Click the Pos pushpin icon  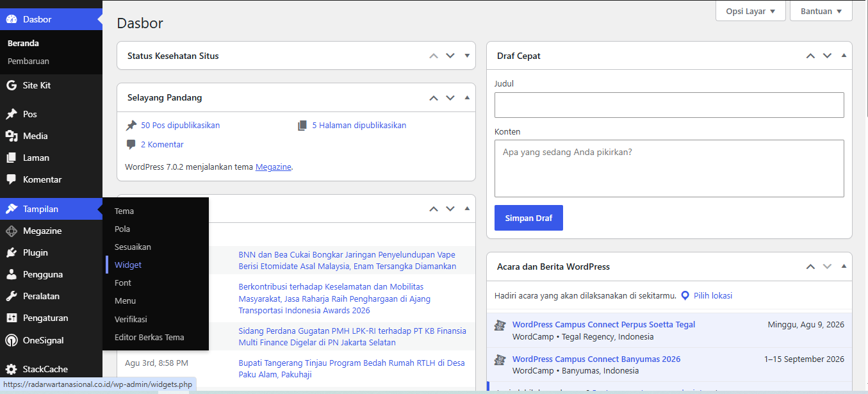pos(12,114)
